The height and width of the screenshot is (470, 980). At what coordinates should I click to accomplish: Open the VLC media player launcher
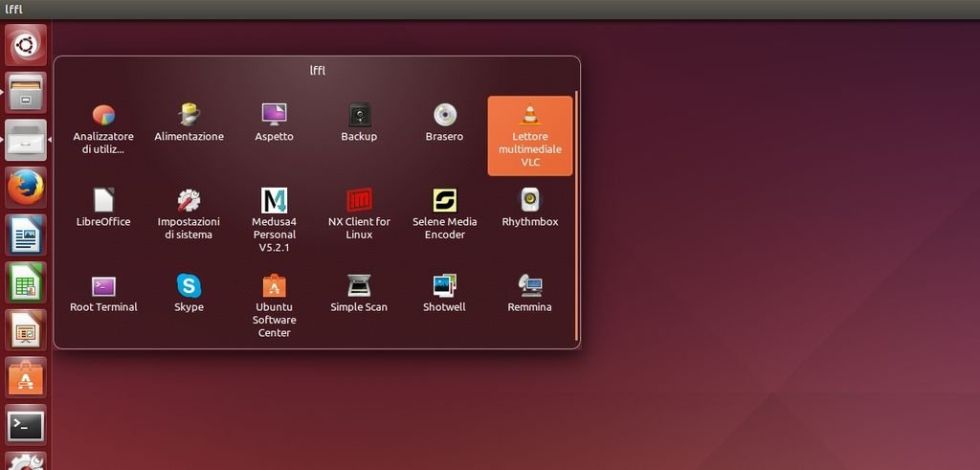(x=529, y=118)
